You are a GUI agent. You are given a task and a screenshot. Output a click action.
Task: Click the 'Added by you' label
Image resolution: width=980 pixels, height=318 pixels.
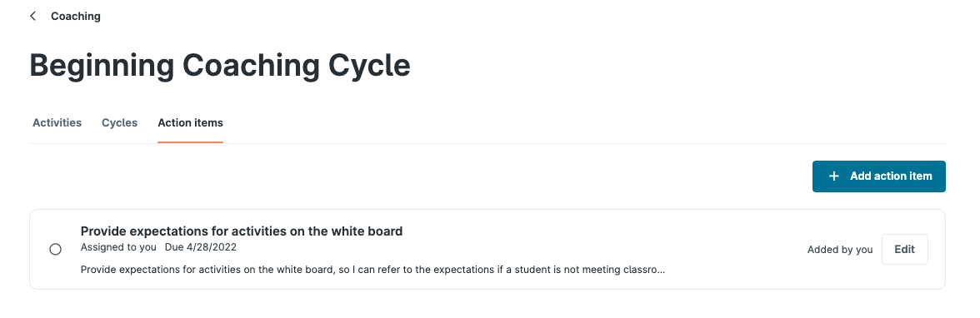pos(840,249)
